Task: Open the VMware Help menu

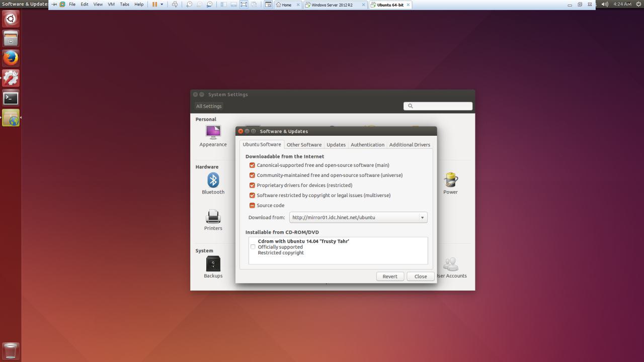Action: click(139, 5)
